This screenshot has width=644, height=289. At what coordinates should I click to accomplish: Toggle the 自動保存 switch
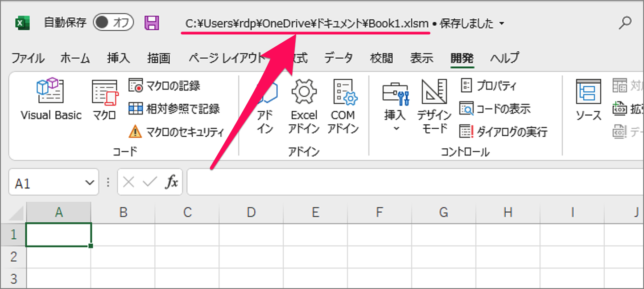point(113,23)
